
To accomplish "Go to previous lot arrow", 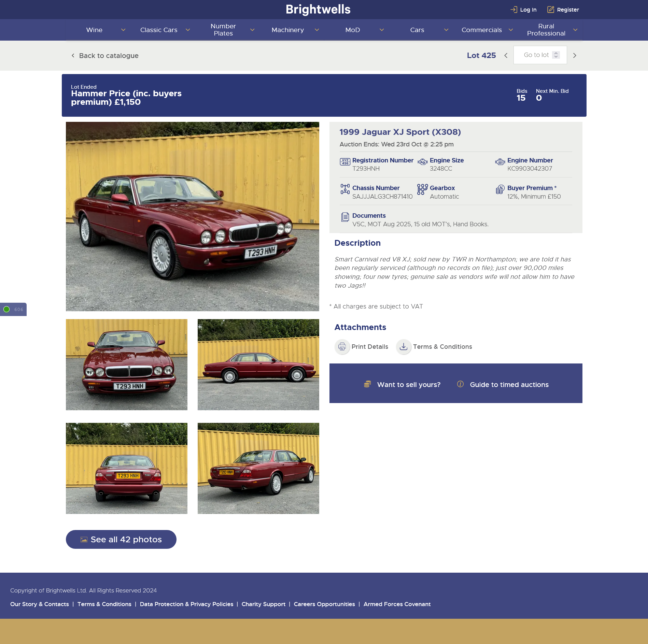I will (x=506, y=55).
